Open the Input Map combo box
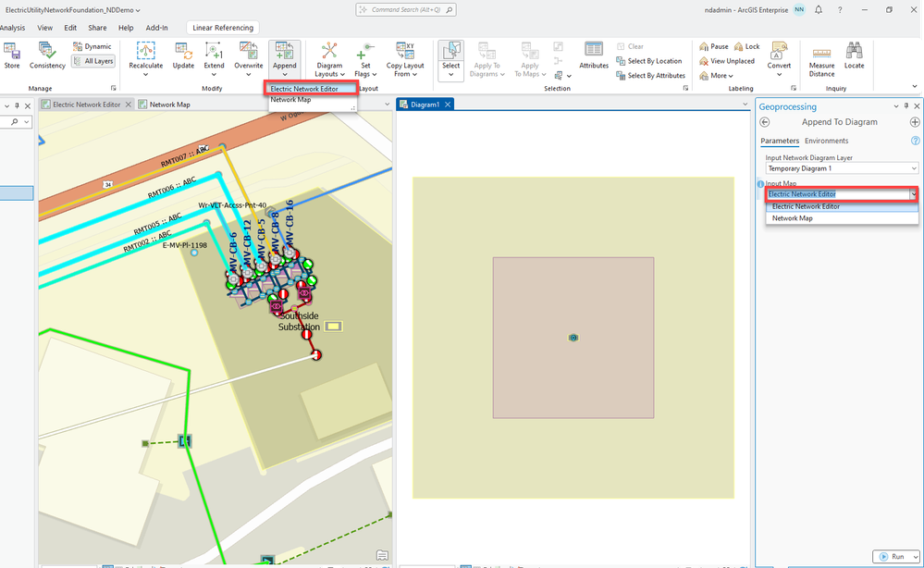 tap(842, 194)
